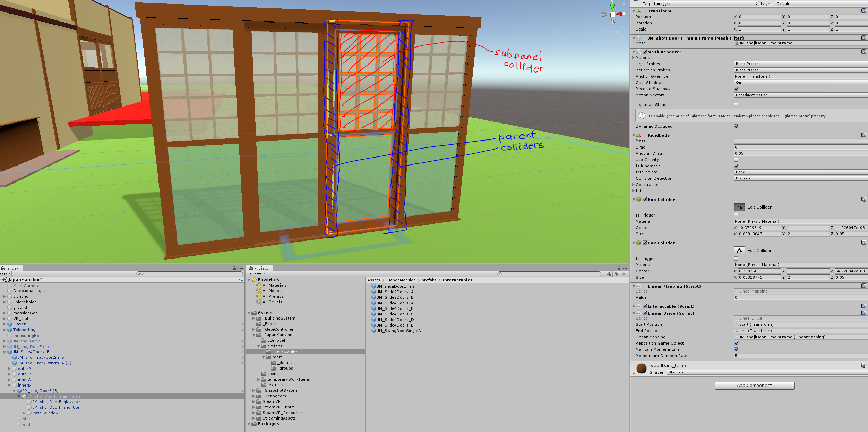Screen dimensions: 868x432
Task: Click Edit Collider icon of first Box Collider
Action: 739,207
